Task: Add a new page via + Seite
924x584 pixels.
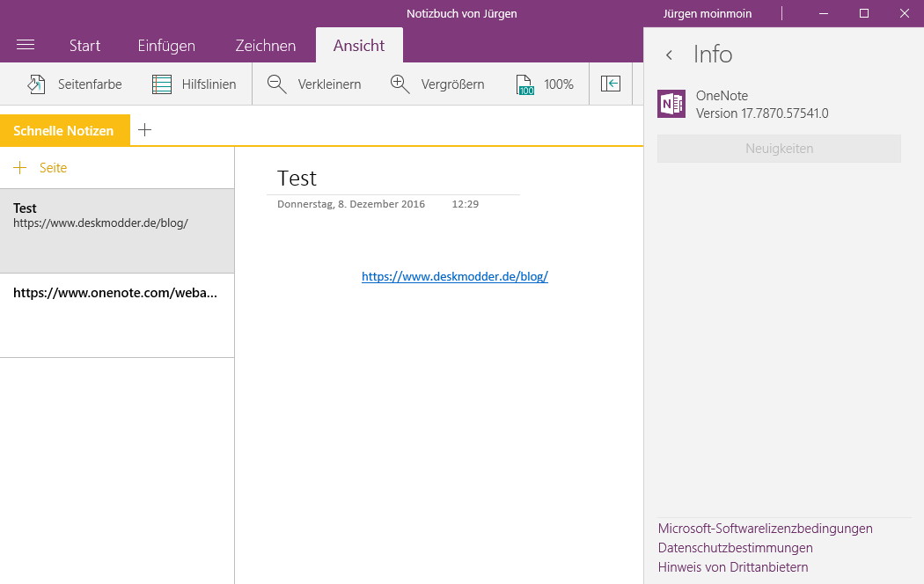Action: (x=40, y=168)
